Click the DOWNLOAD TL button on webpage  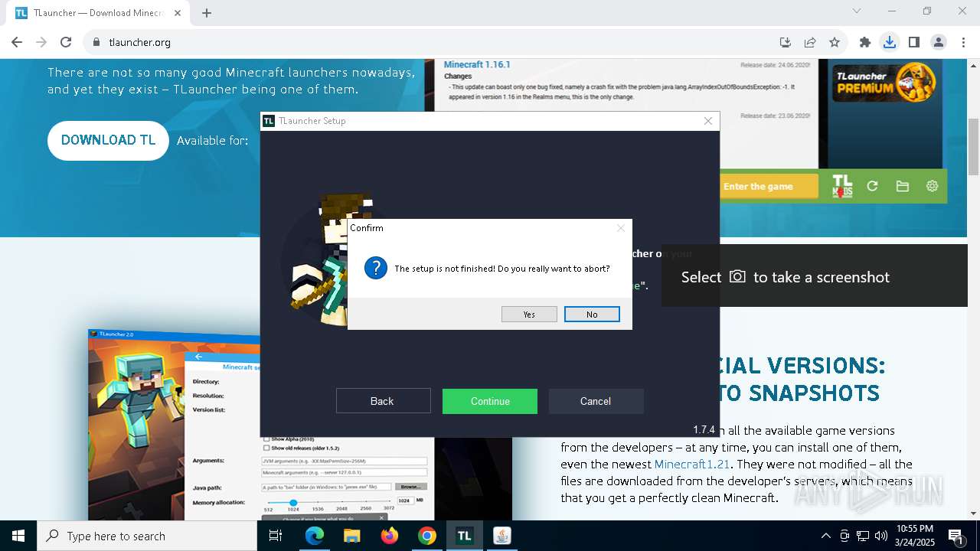tap(108, 141)
